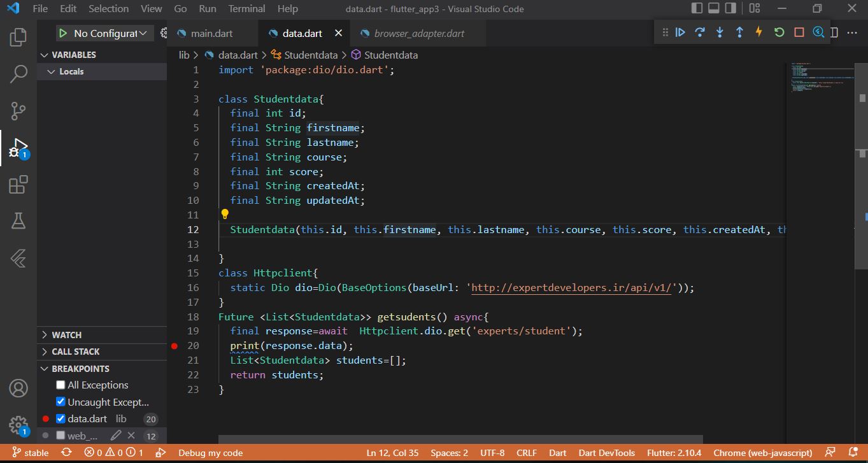Open the Testing flask view
The width and height of the screenshot is (868, 463).
point(18,221)
